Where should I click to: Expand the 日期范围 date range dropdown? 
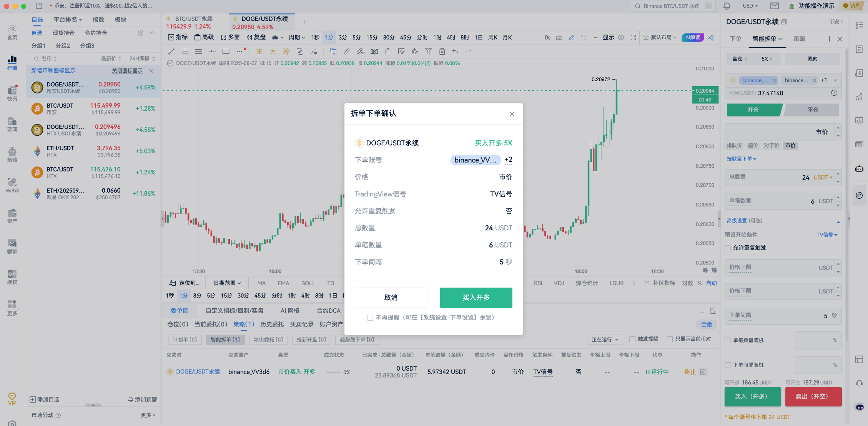point(227,283)
